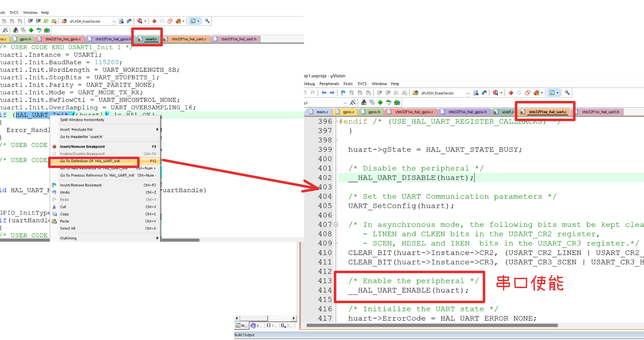
Task: Open target selection dropdown in right window
Action: tap(345, 103)
